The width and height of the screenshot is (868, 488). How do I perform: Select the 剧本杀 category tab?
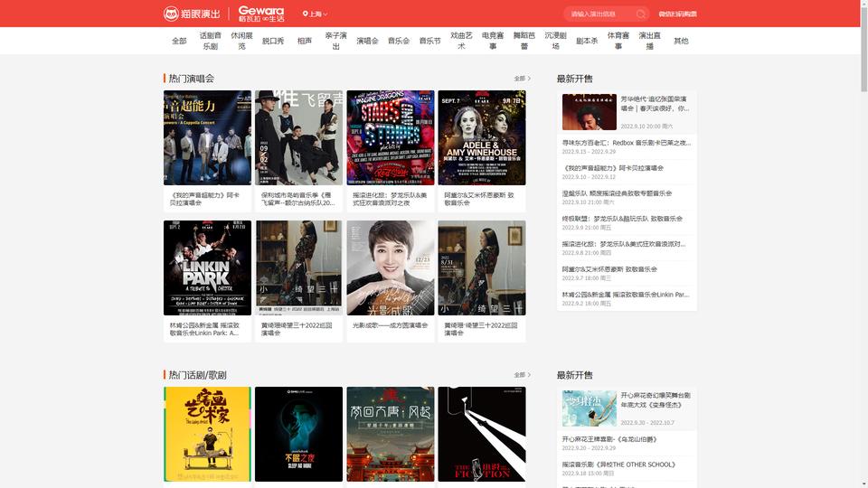coord(587,41)
